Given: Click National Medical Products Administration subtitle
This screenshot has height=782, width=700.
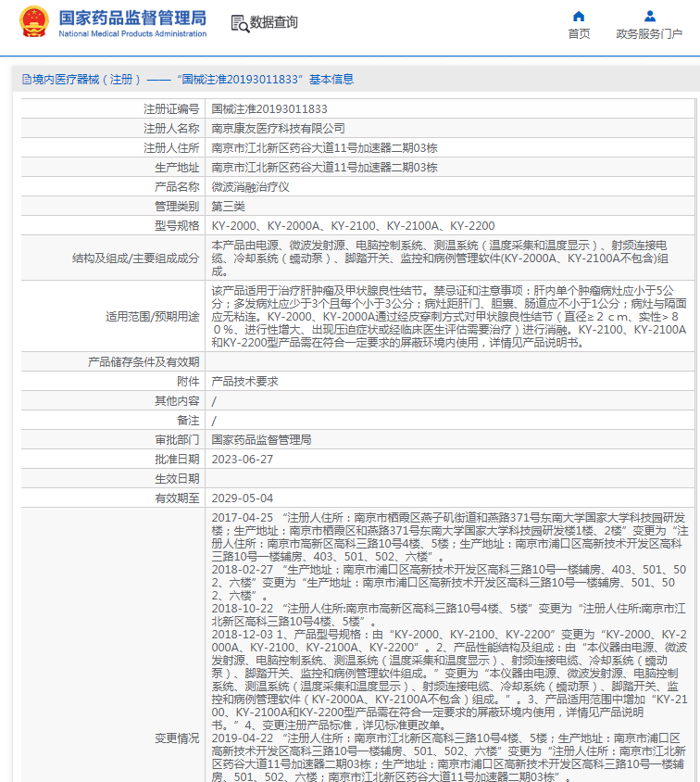Looking at the screenshot, I should coord(132,34).
